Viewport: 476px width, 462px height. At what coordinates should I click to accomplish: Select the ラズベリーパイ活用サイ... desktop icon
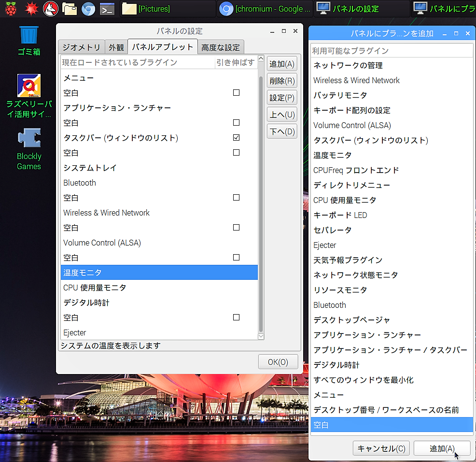click(29, 96)
